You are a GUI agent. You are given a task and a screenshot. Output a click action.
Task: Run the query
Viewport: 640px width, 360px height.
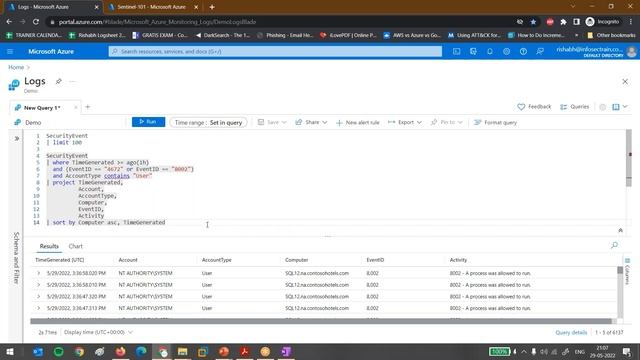click(x=148, y=122)
